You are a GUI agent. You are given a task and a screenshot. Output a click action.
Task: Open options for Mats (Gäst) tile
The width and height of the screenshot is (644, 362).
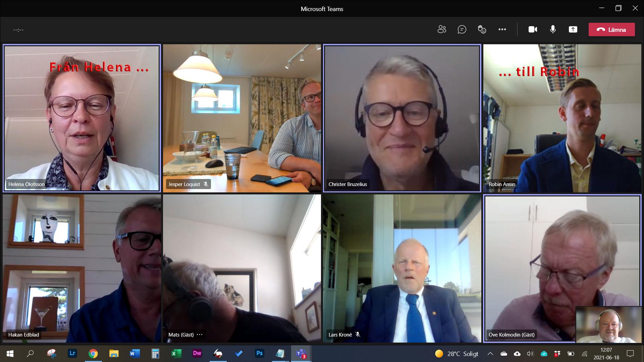tap(200, 335)
